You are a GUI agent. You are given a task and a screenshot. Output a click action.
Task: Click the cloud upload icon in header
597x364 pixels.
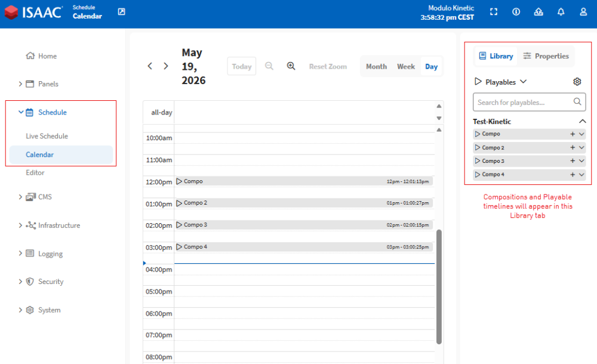point(538,12)
